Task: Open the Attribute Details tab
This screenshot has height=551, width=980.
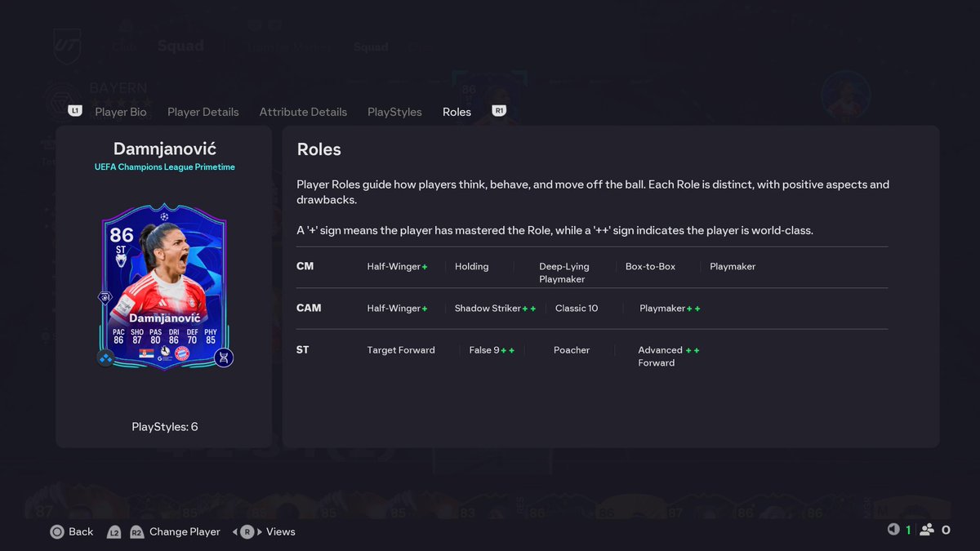Action: point(303,112)
